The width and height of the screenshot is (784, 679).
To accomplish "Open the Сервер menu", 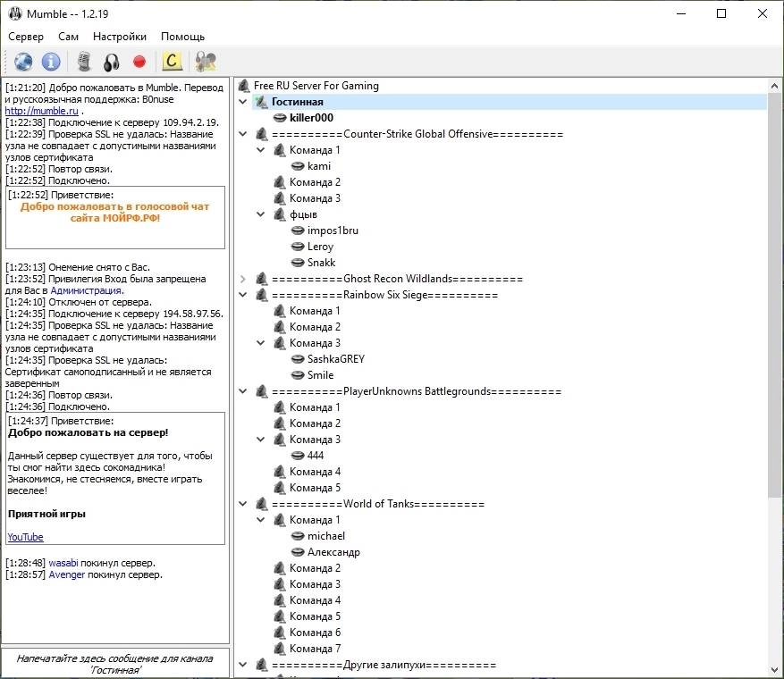I will tap(26, 37).
